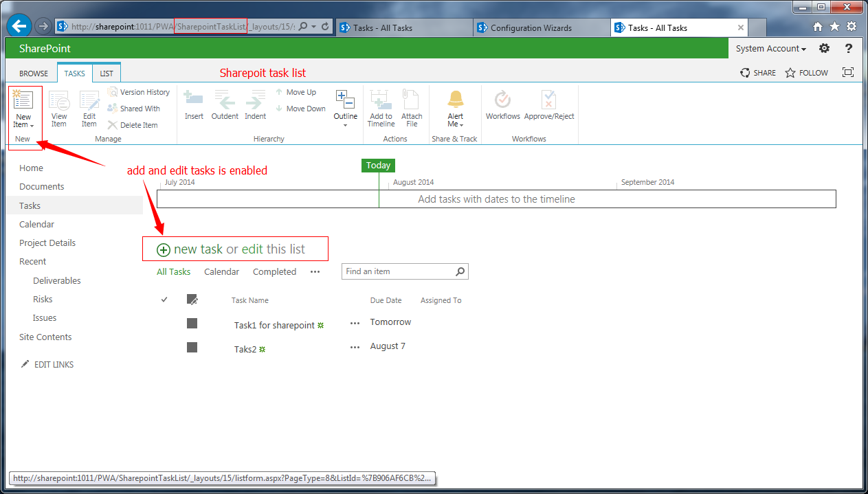Click Add to Timeline icon
The height and width of the screenshot is (494, 868).
tap(381, 100)
